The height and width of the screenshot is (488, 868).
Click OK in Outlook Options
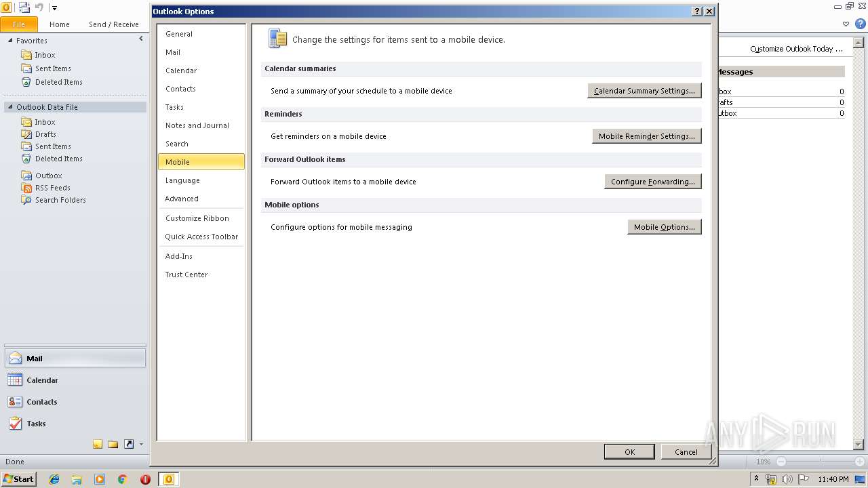coord(629,452)
